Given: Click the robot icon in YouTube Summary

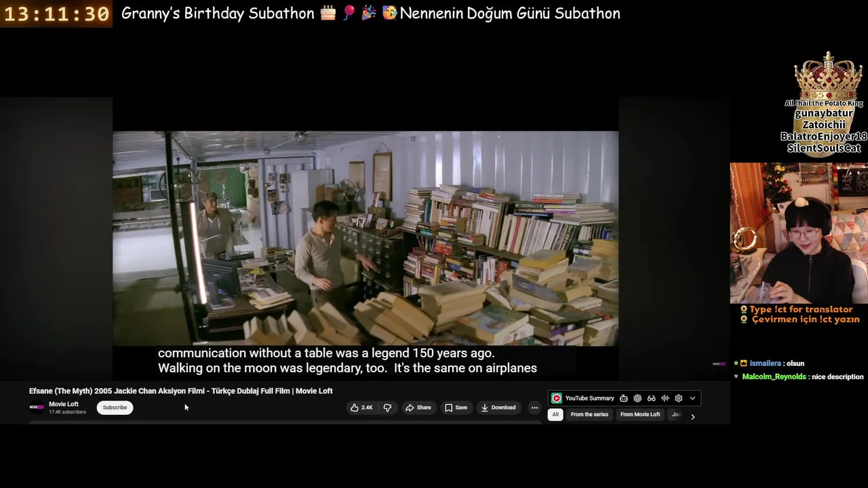Looking at the screenshot, I should coord(623,399).
